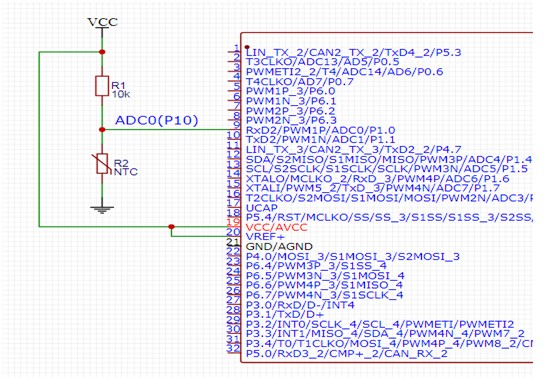
Task: Click the red VCC/AVCC pin label
Action: pyautogui.click(x=277, y=227)
